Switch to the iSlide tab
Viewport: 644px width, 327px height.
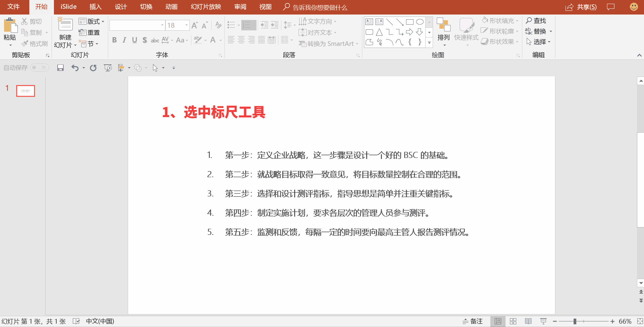(68, 7)
